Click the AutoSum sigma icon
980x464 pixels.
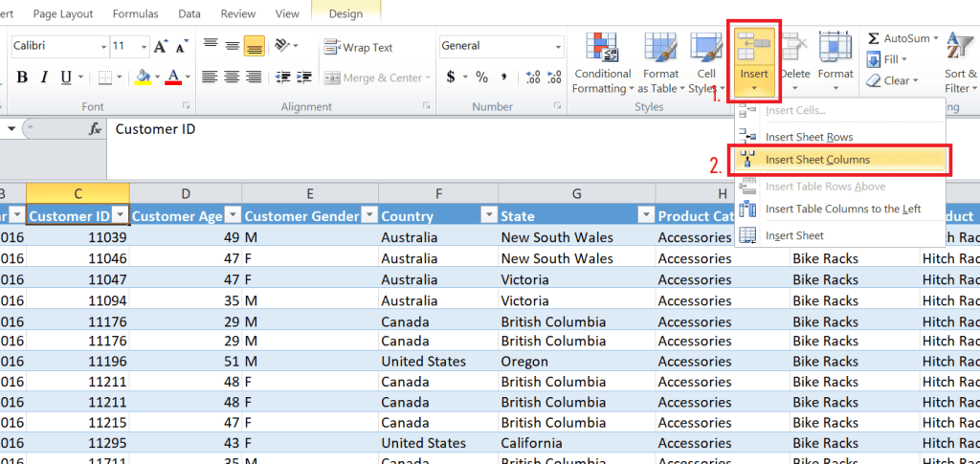tap(874, 38)
